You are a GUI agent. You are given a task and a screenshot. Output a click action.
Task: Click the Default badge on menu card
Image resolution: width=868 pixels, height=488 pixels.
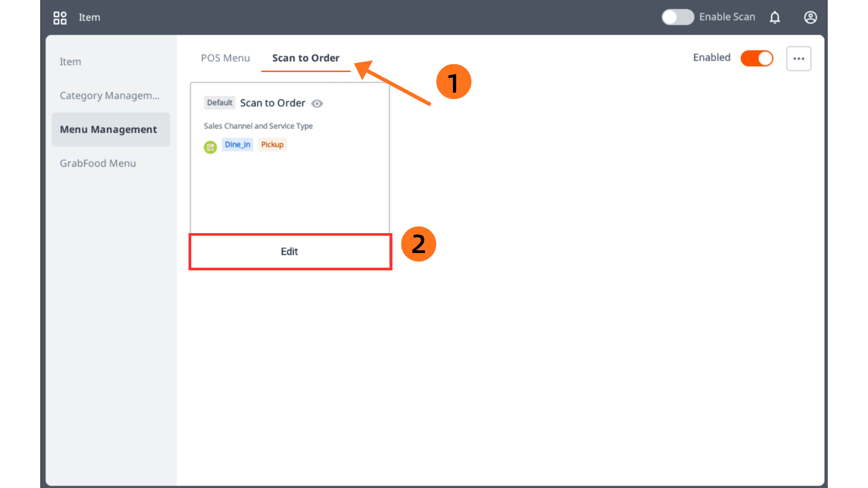tap(220, 103)
